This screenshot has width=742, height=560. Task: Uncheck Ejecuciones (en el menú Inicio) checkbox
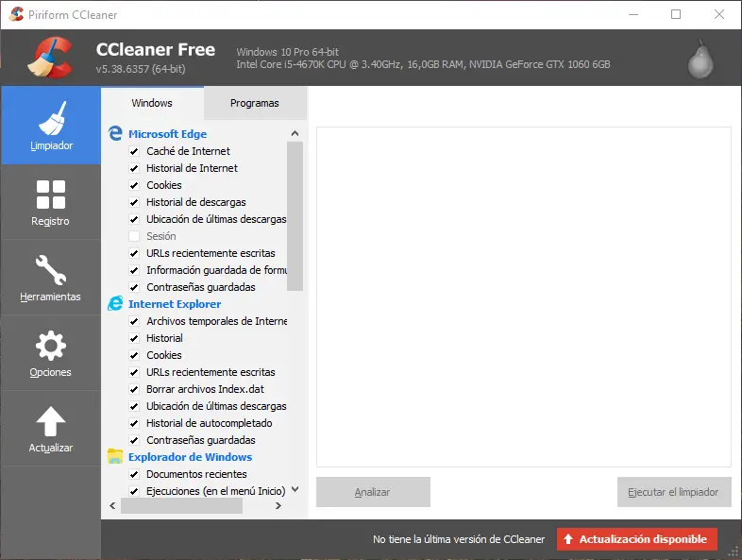click(x=134, y=491)
